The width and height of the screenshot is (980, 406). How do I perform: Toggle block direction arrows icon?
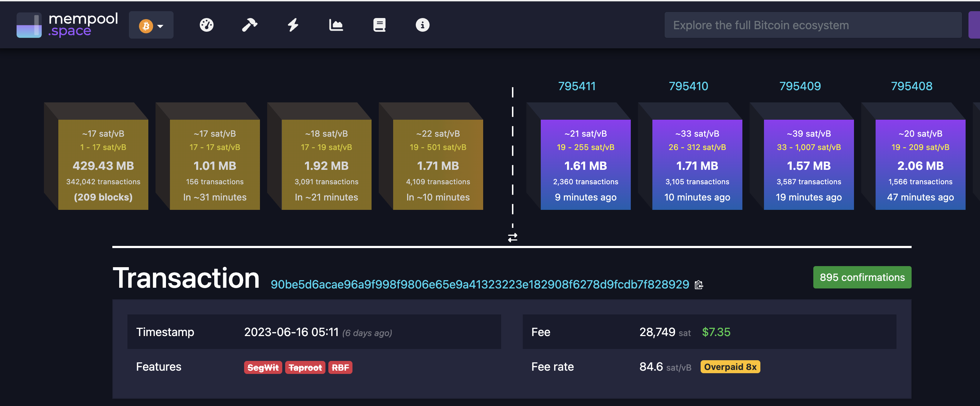pyautogui.click(x=512, y=238)
